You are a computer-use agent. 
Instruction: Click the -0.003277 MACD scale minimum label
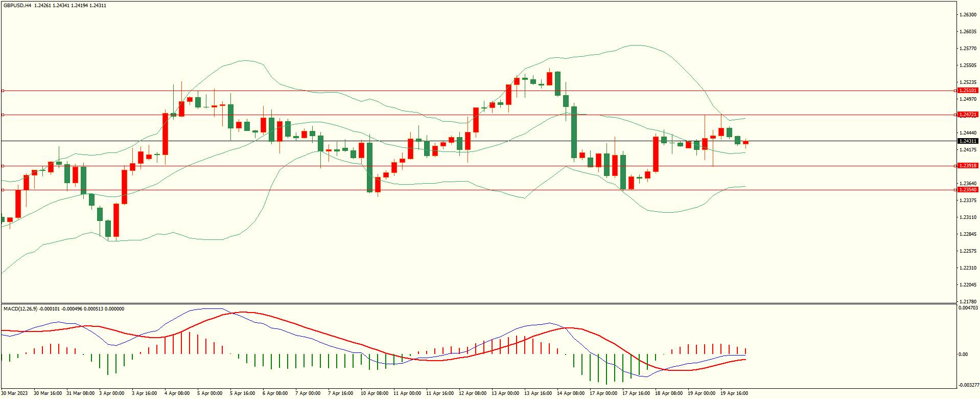click(968, 385)
